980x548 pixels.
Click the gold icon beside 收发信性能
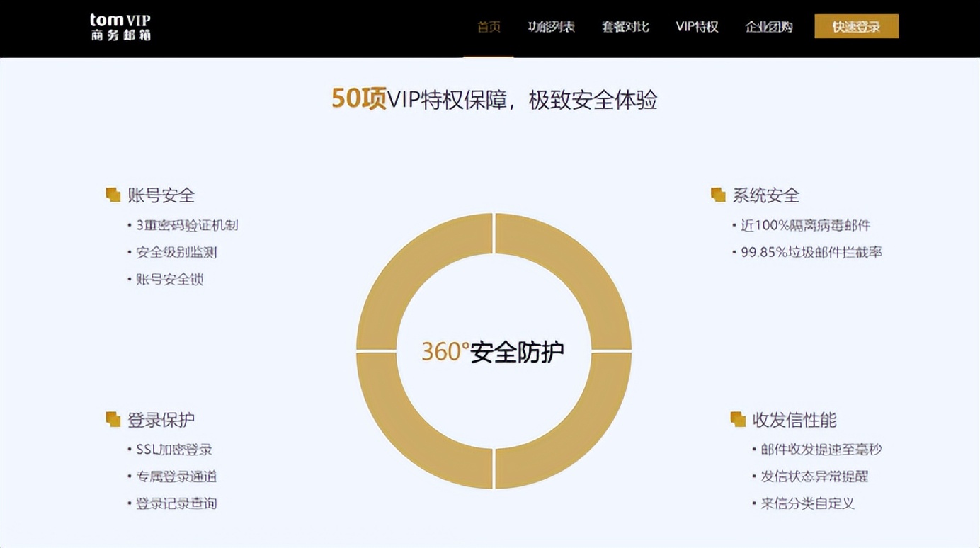(736, 417)
